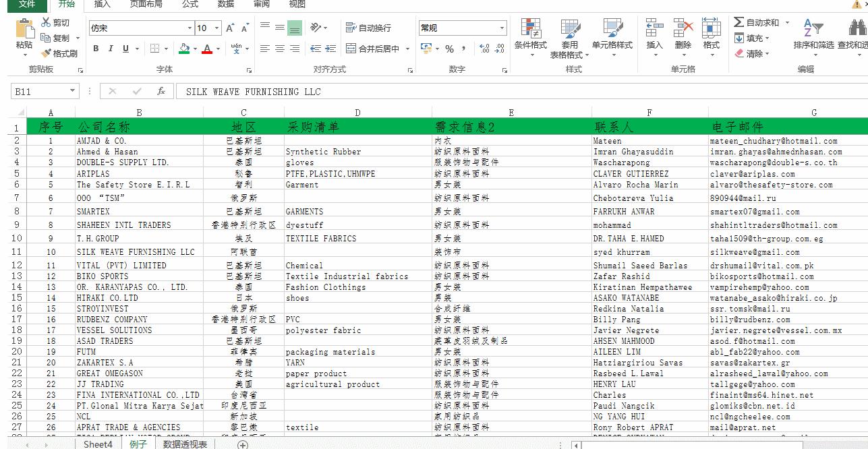The width and height of the screenshot is (868, 449).
Task: Switch to the 审阅 tab
Action: point(262,4)
